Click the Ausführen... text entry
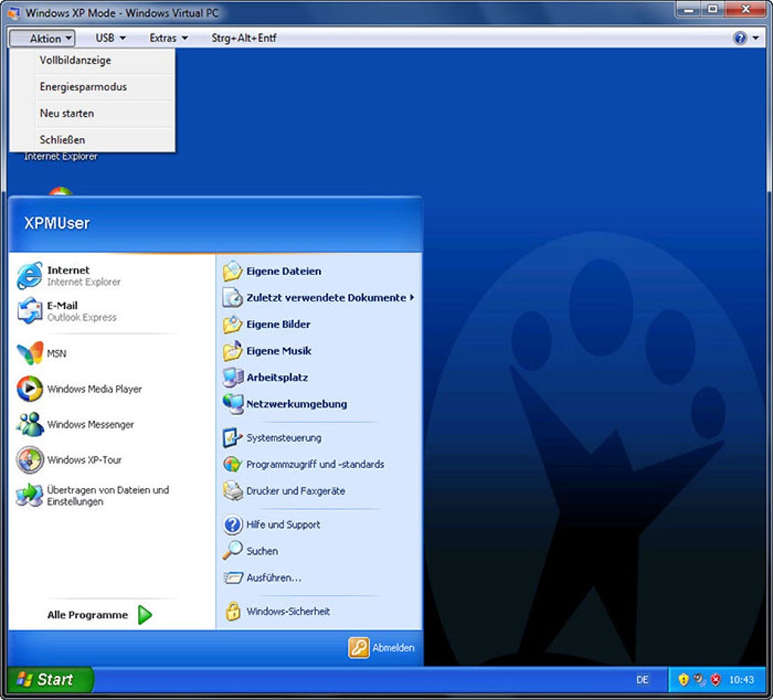773x700 pixels. pyautogui.click(x=274, y=578)
